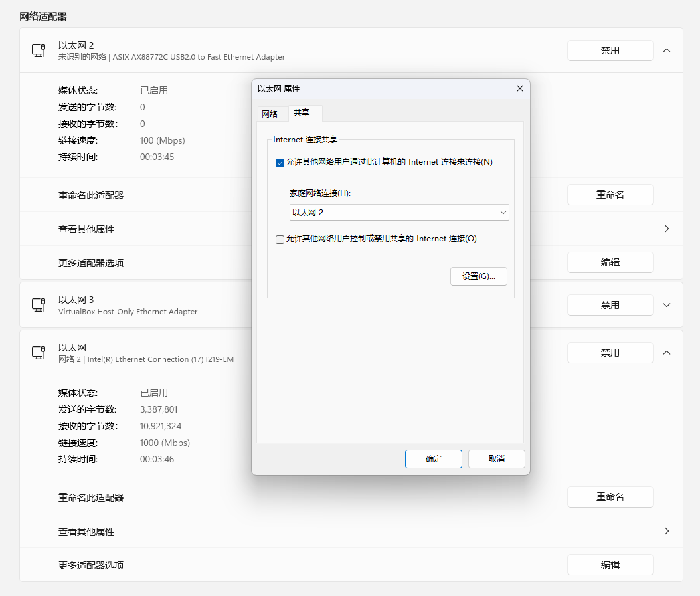Click the 确定 button
Screen dimensions: 700x596
coord(433,458)
